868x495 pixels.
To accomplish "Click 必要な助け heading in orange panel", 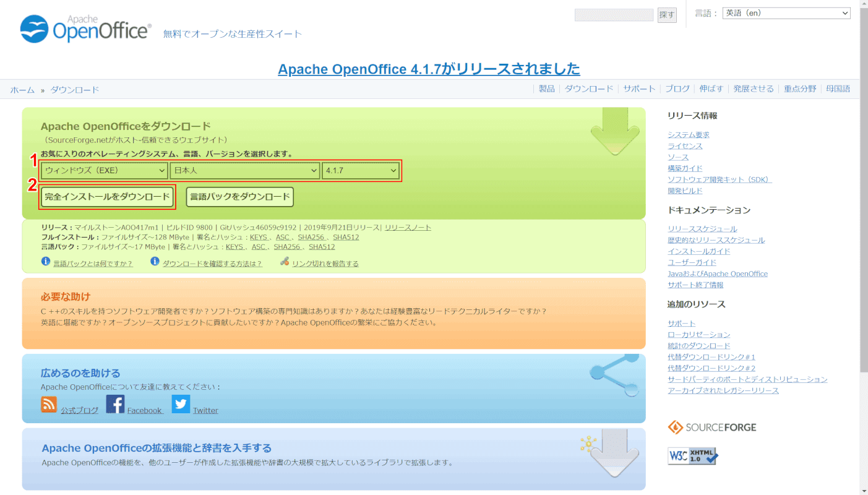I will (66, 296).
